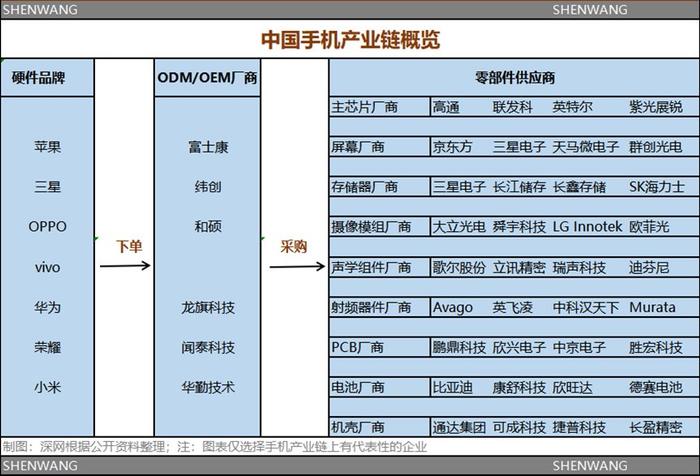Click screen supplier 群创光电
This screenshot has width=700, height=476.
tap(656, 147)
